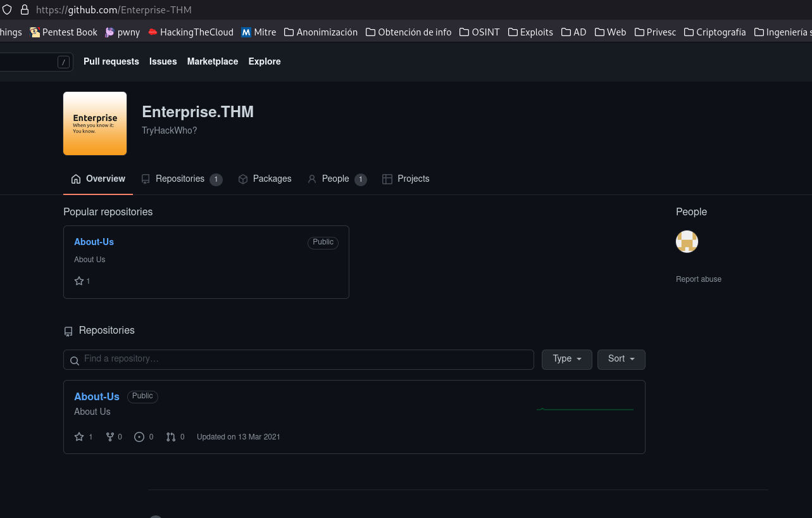Expand the Criptografía bookmark folder
This screenshot has width=812, height=518.
click(x=715, y=32)
